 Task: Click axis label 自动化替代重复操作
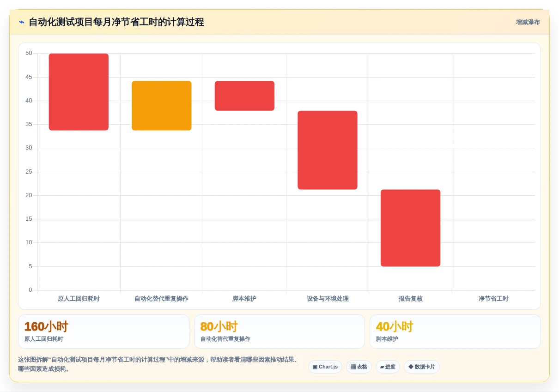pyautogui.click(x=162, y=299)
